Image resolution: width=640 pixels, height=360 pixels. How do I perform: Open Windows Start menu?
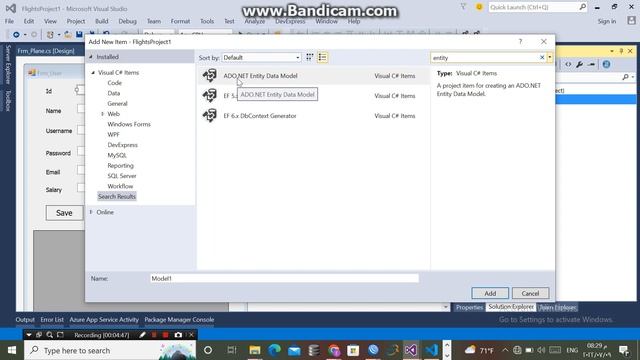tap(12, 350)
